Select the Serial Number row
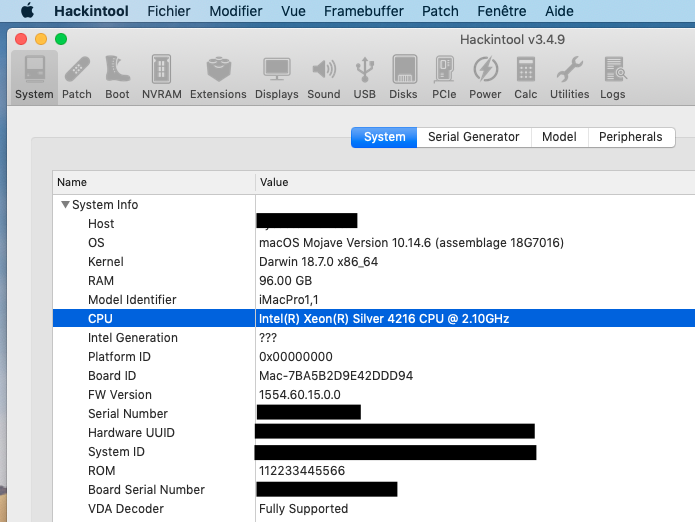695x522 pixels. pos(374,413)
